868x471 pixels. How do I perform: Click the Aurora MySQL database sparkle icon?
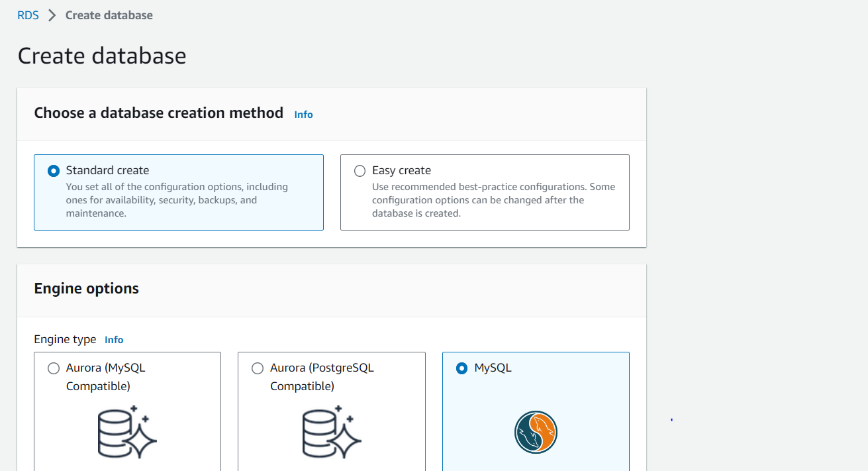(127, 432)
